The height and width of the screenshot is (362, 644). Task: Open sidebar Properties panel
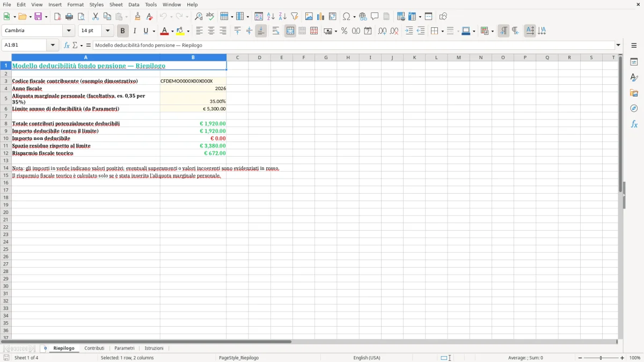tap(634, 62)
